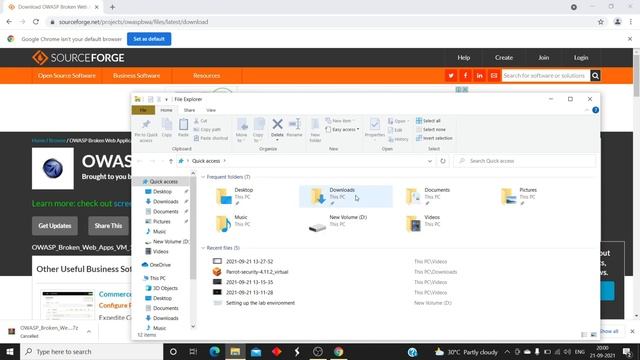Screen dimensions: 640x360
Task: Open the Task View taskbar icon
Action: pos(193,351)
